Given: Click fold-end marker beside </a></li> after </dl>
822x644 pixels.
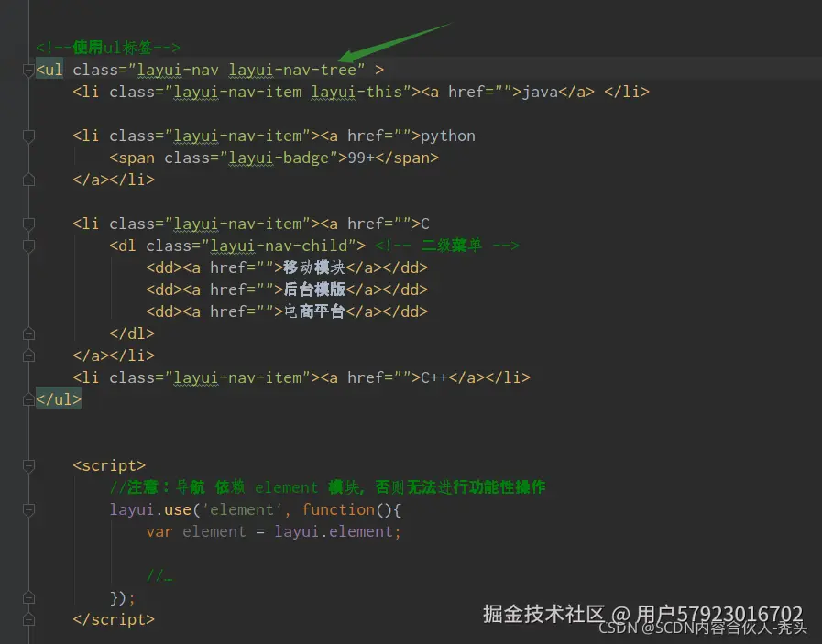Looking at the screenshot, I should tap(28, 355).
